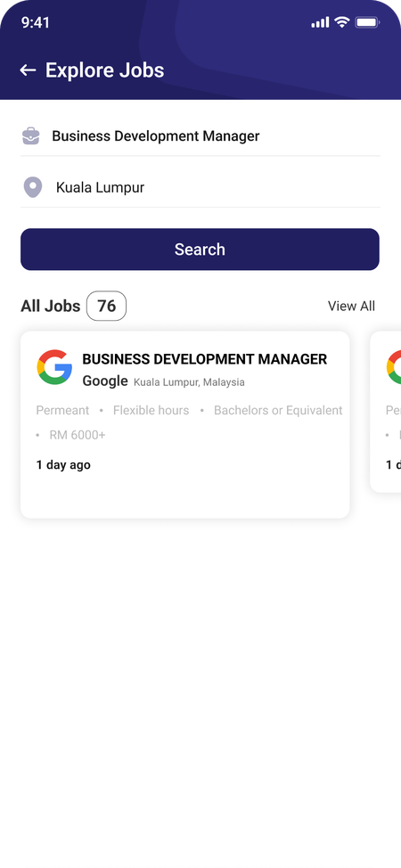Edit the Kuala Lumpur location field
401x868 pixels.
coord(200,187)
